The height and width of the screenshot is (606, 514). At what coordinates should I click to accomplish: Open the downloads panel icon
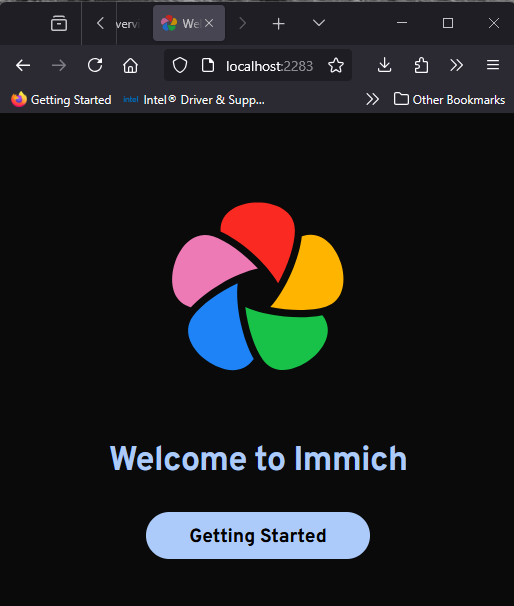coord(385,65)
